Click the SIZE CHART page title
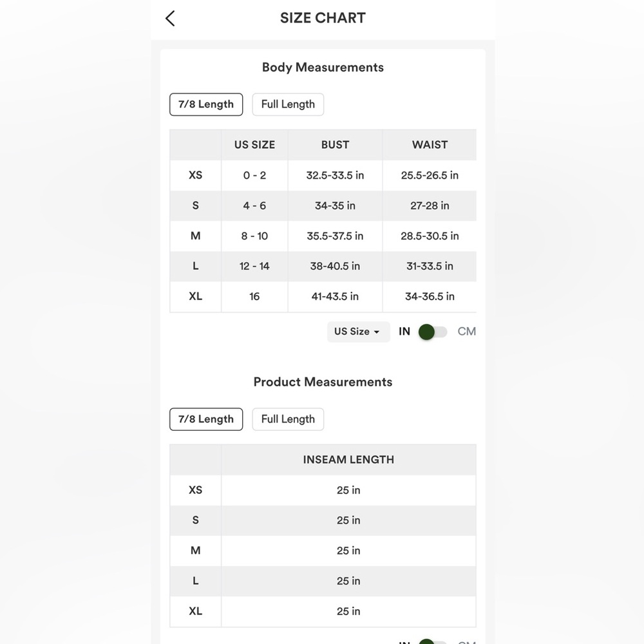 [323, 18]
